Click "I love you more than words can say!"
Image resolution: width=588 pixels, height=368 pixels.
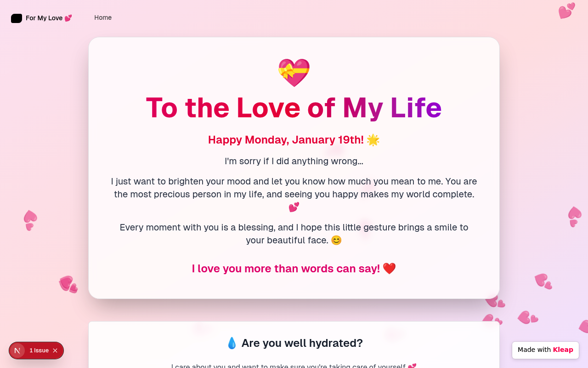[x=286, y=269]
